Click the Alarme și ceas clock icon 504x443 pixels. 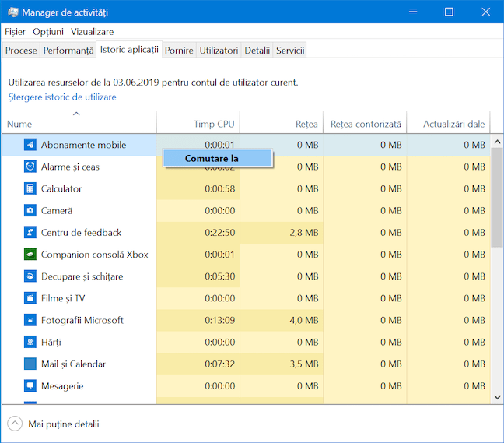(30, 167)
